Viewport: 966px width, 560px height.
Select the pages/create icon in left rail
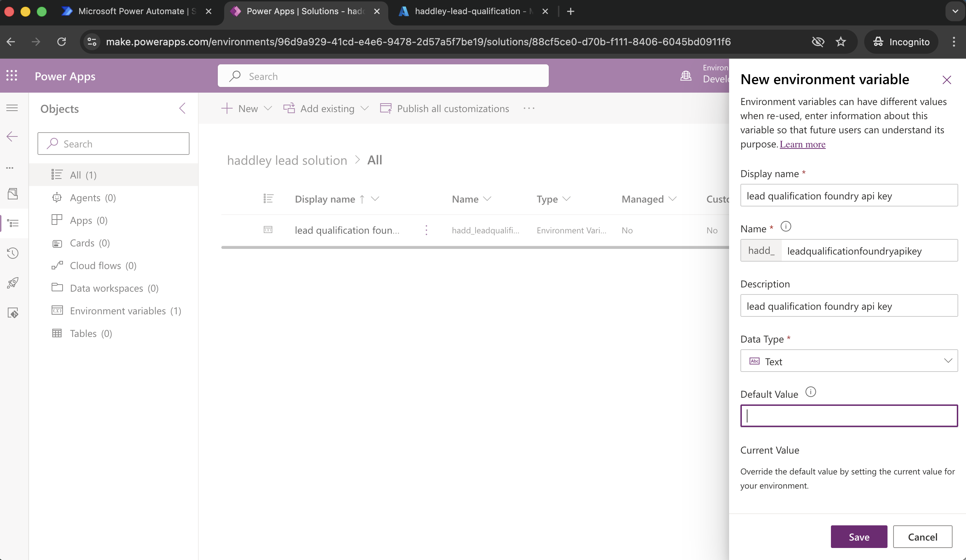[13, 194]
